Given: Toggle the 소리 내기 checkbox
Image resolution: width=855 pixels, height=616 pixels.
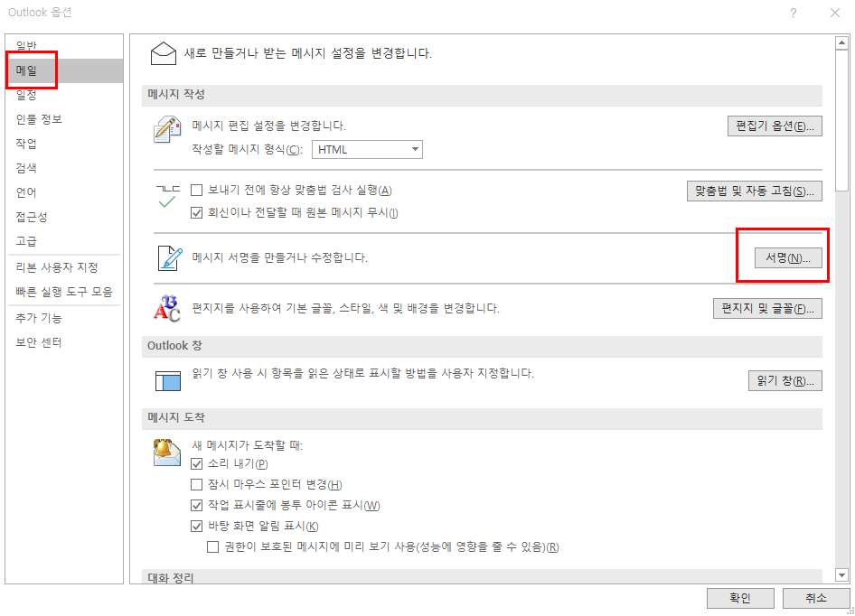Looking at the screenshot, I should point(197,464).
